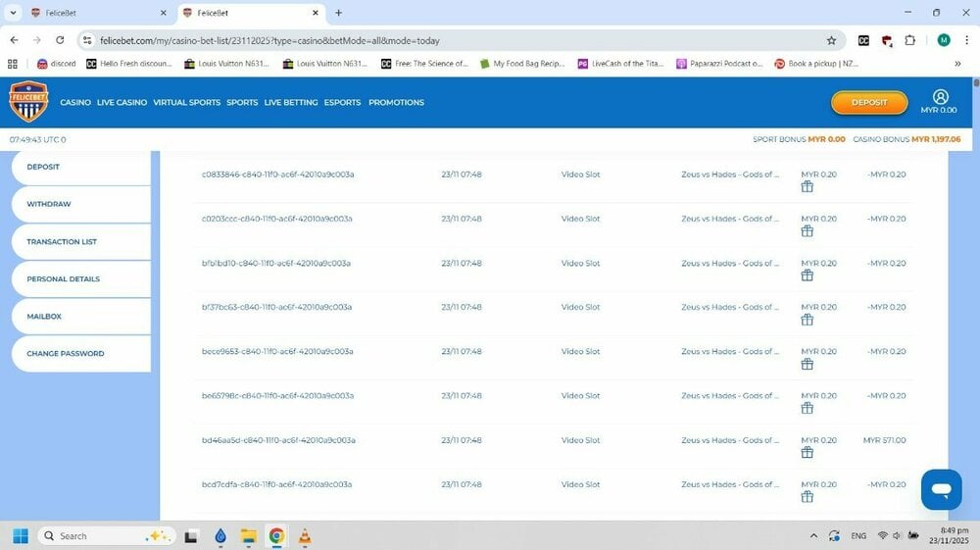This screenshot has width=980, height=550.
Task: Select the PROMOTIONS menu item
Action: click(396, 102)
